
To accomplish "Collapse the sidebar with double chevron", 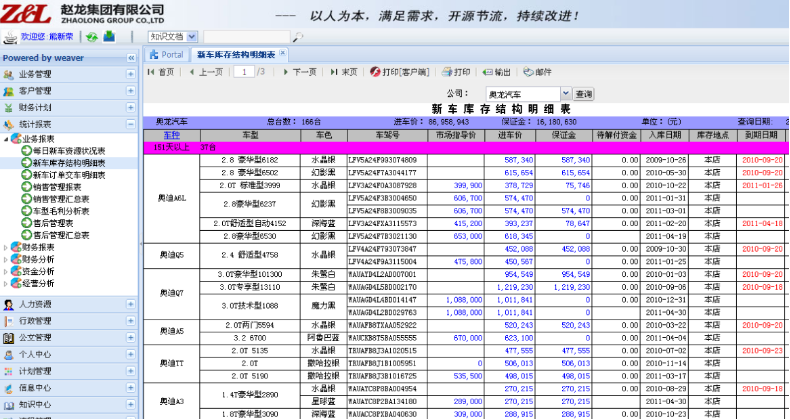I will pos(131,58).
